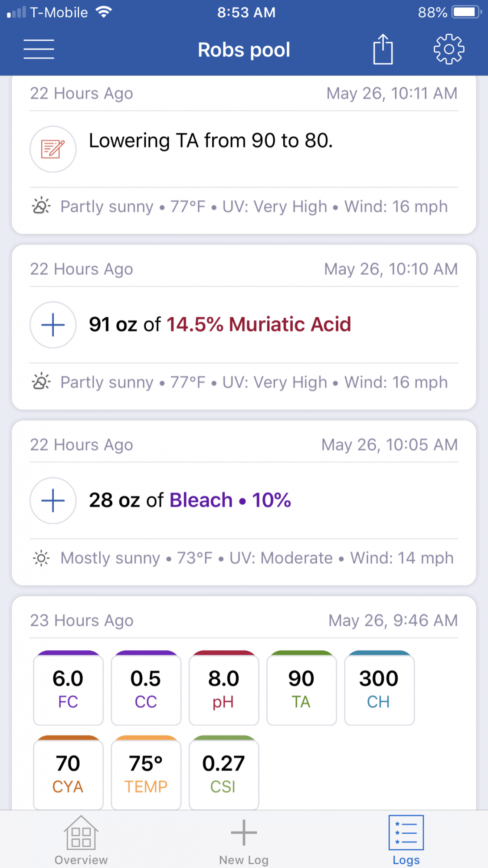The image size is (488, 868).
Task: Switch to the Logs tab
Action: point(406,840)
